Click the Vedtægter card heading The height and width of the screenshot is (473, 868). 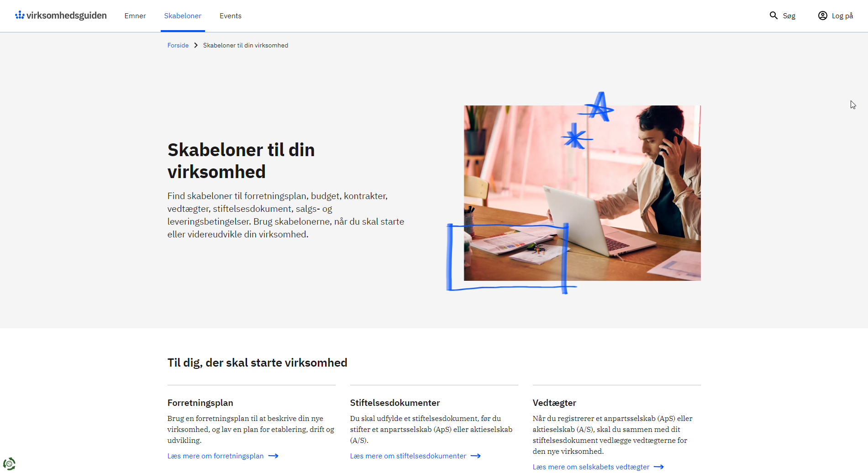coord(554,403)
